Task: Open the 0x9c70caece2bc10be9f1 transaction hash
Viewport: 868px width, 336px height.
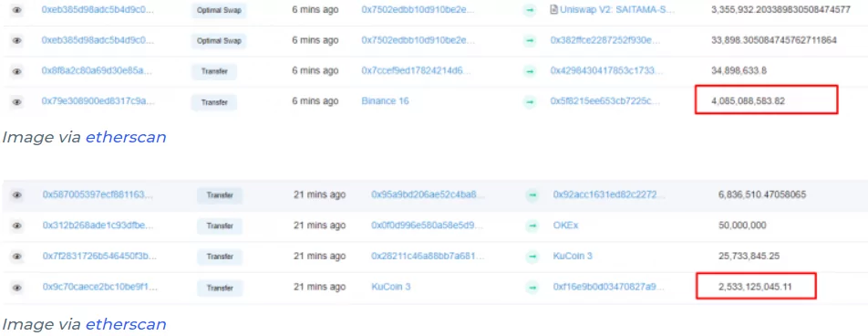Action: tap(99, 288)
